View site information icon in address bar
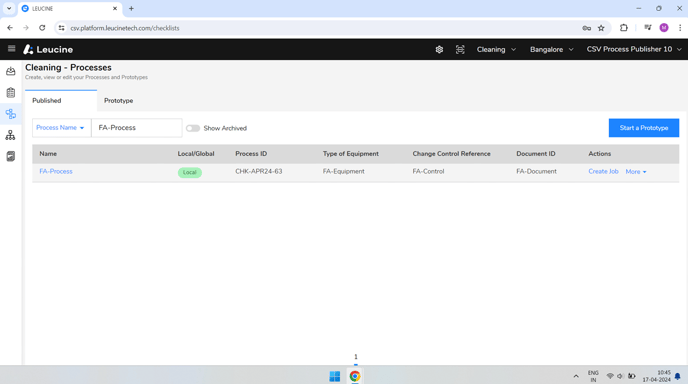 click(x=61, y=28)
